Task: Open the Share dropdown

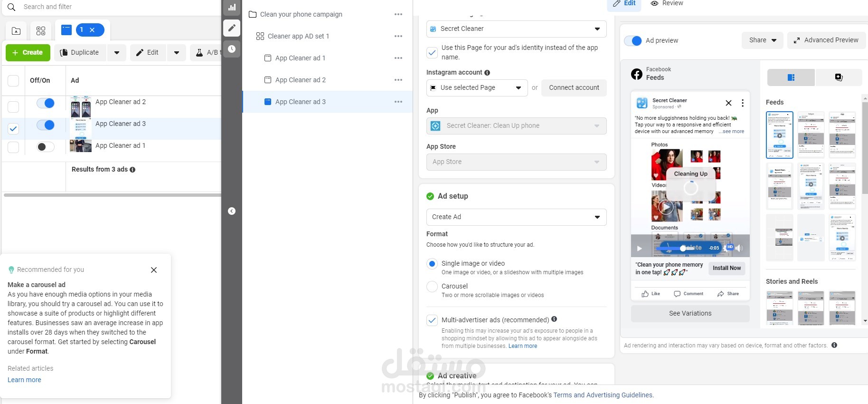Action: [763, 40]
